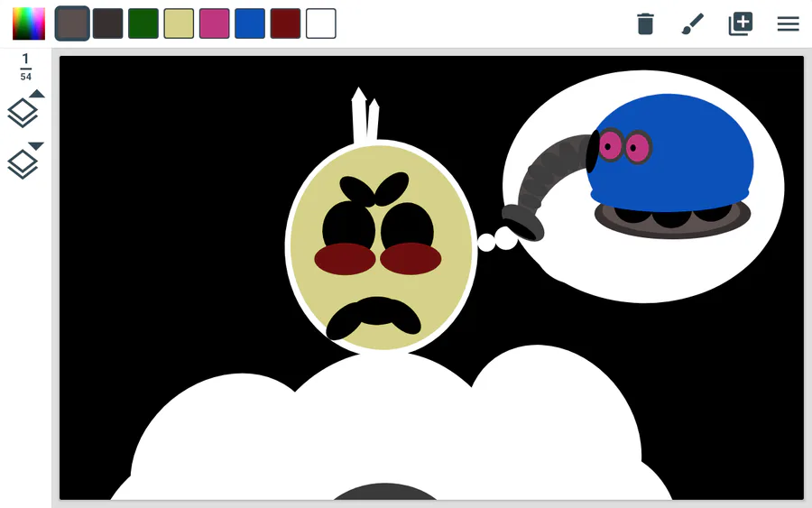
Task: Click the 1/54 layer counter
Action: (25, 68)
